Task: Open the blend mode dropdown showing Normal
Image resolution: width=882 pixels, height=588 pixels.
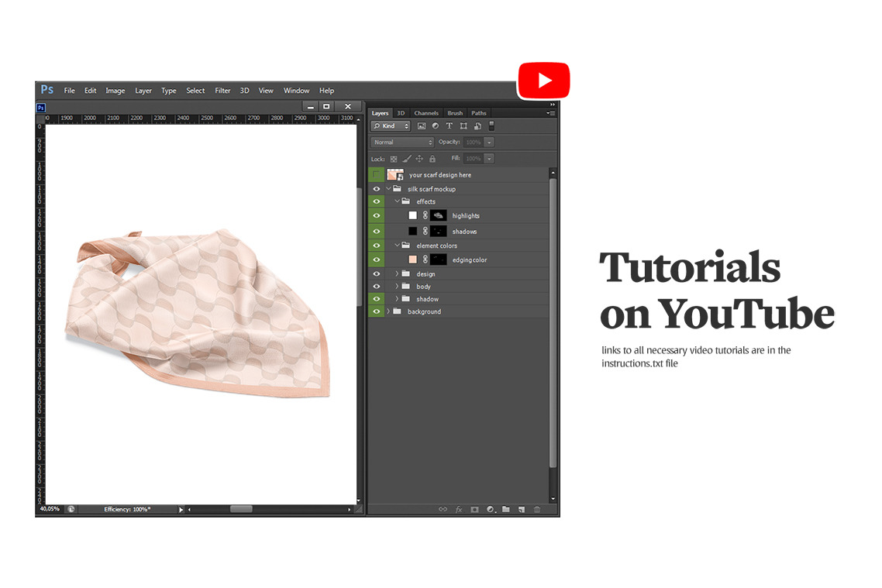Action: coord(401,142)
